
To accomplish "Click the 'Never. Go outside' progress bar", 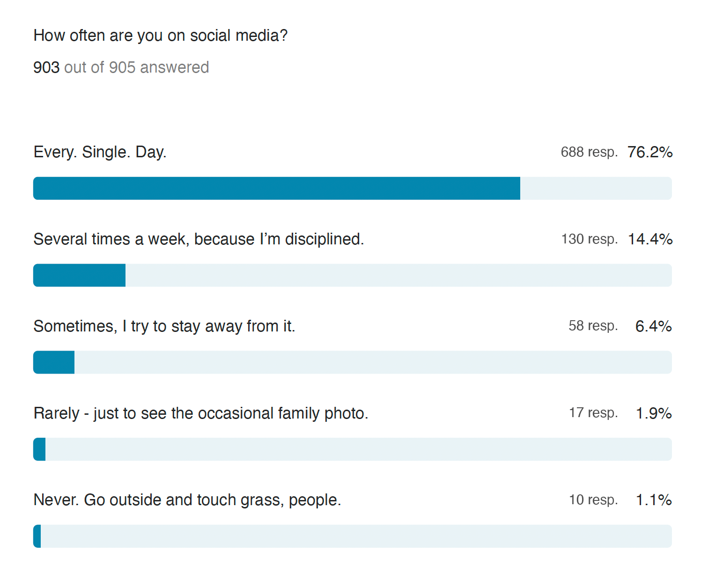I will point(353,537).
